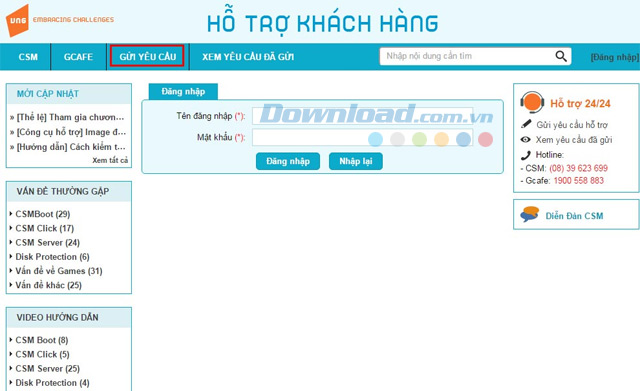The height and width of the screenshot is (391, 640).
Task: Click CSM hotline number (08) 39 623 699
Action: [578, 168]
